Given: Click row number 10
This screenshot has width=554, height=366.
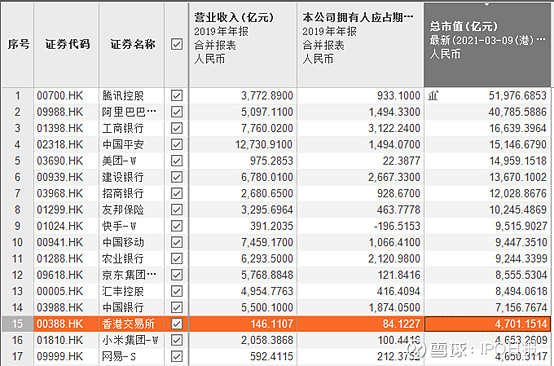Looking at the screenshot, I should [17, 242].
